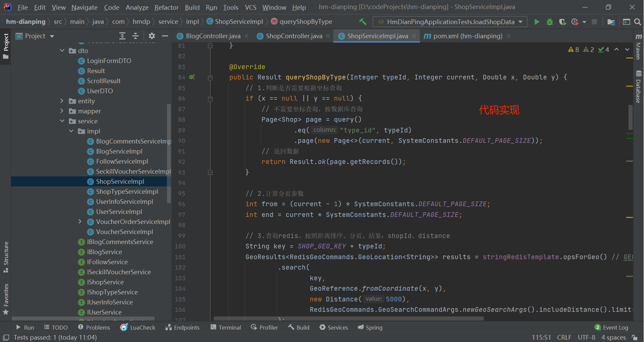644x342 pixels.
Task: Hide the Project panel with minus icon
Action: coord(165,36)
